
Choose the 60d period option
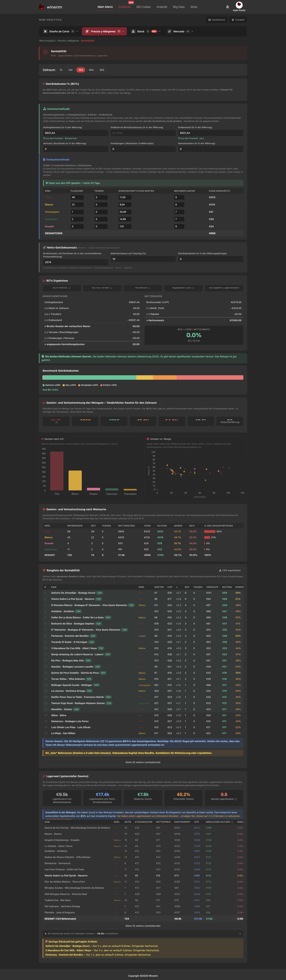pyautogui.click(x=91, y=70)
